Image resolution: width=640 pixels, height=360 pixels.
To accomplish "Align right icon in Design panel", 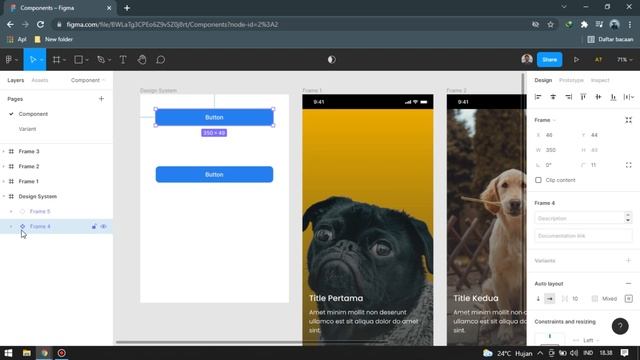I will pos(568,97).
